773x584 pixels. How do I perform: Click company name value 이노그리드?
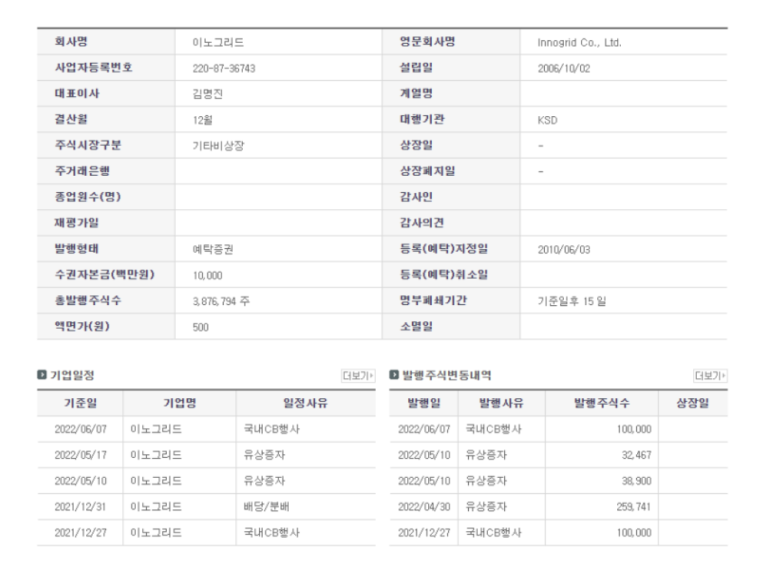pyautogui.click(x=218, y=42)
